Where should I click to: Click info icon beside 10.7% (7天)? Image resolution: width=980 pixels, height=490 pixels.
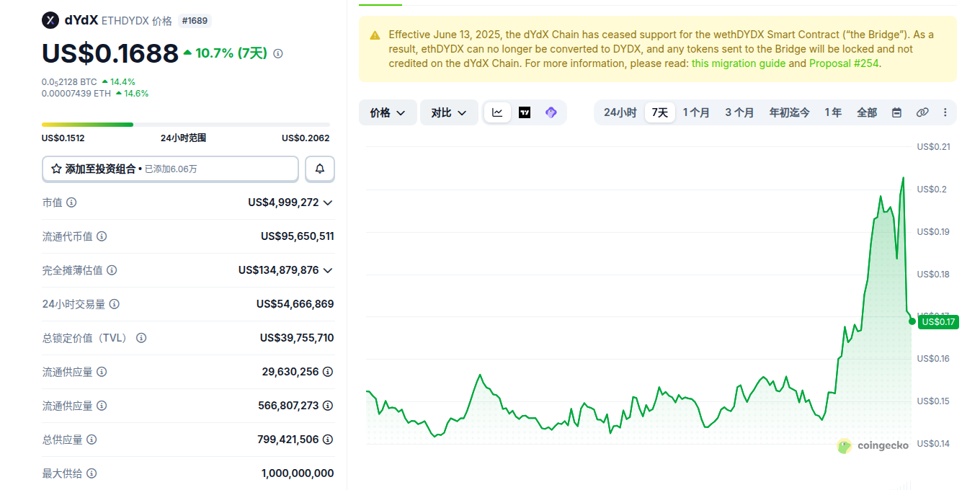tap(278, 53)
